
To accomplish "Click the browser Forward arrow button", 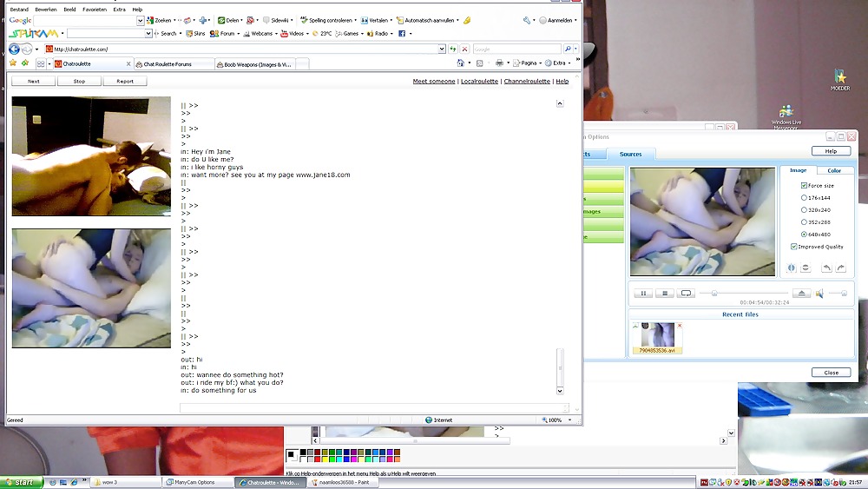I will pos(27,50).
